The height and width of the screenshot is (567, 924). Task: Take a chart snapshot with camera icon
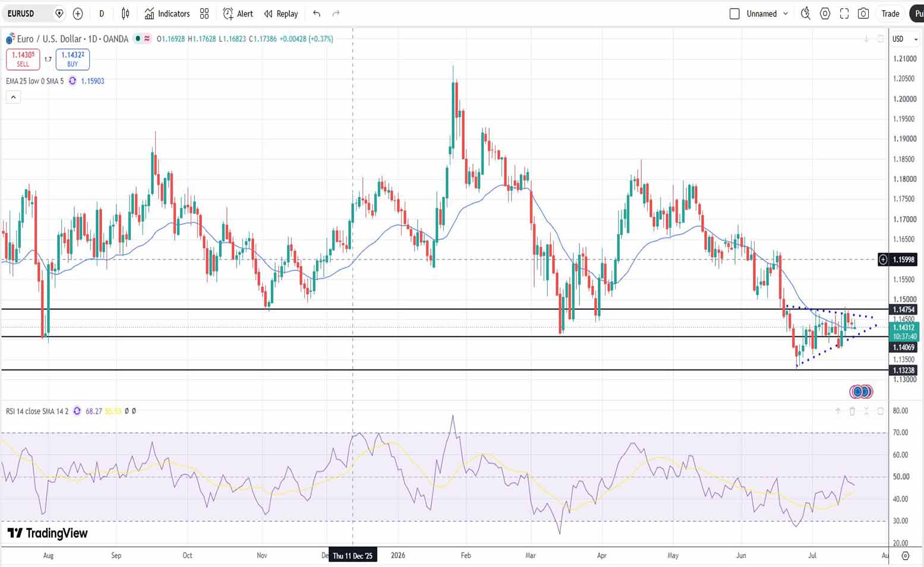pyautogui.click(x=863, y=14)
